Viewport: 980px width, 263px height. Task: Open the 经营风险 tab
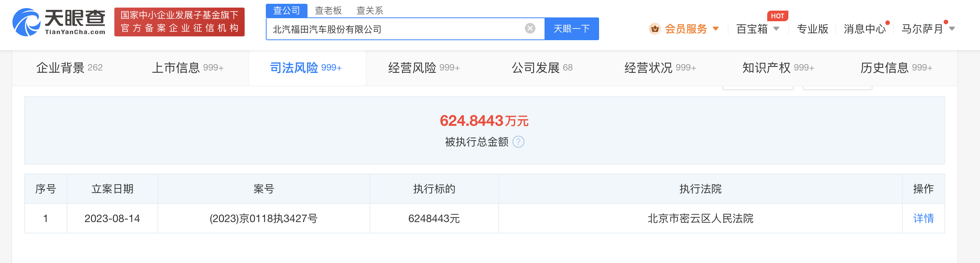point(424,68)
